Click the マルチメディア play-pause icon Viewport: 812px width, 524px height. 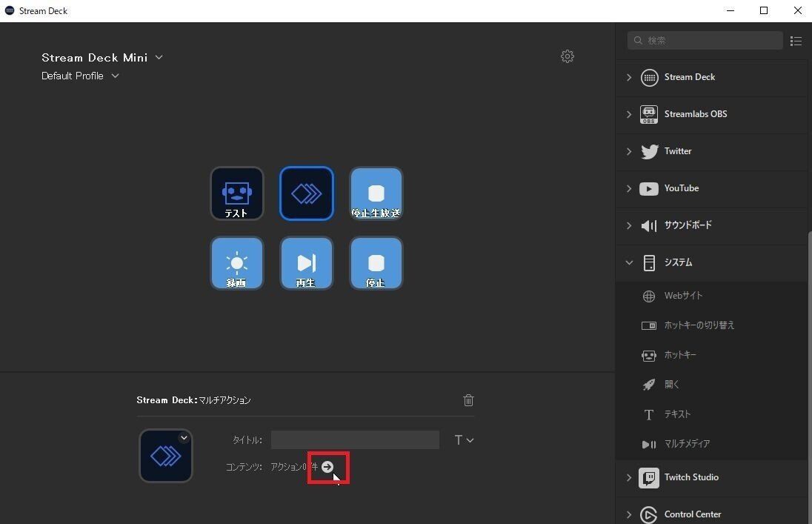click(x=649, y=444)
